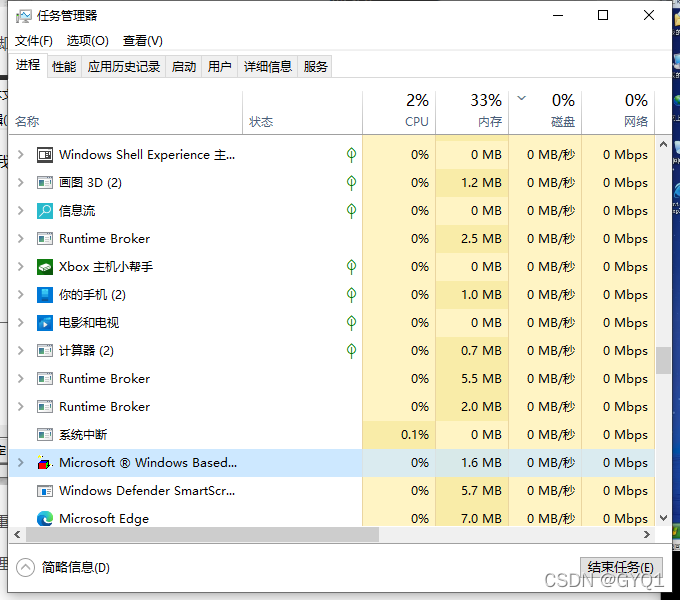Open the 选项(O) menu
The image size is (680, 600).
[88, 41]
